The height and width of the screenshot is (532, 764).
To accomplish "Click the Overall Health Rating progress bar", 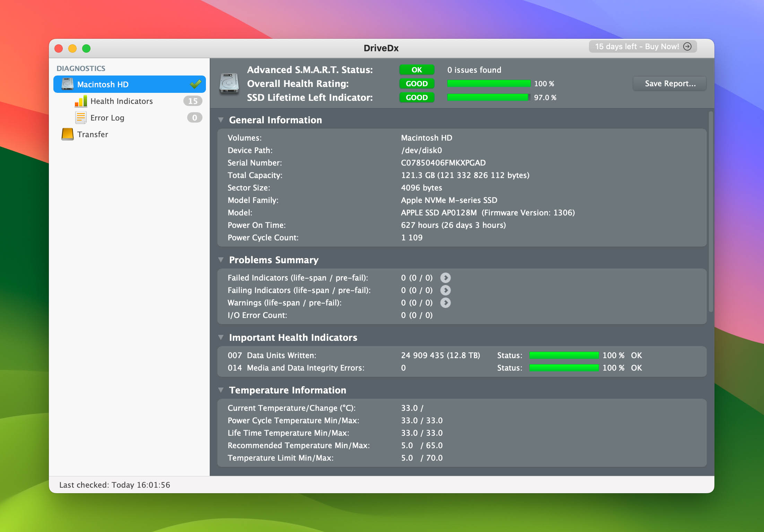I will (489, 83).
